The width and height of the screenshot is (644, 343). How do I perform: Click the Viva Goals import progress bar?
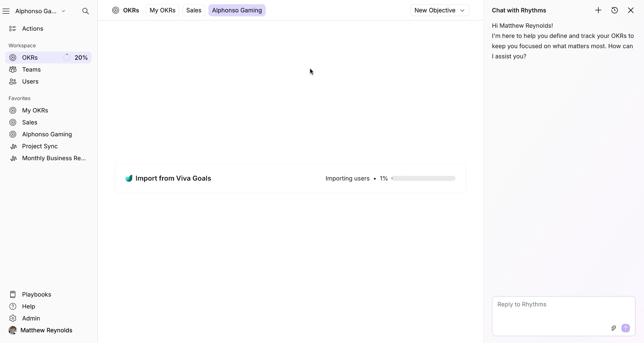point(423,179)
